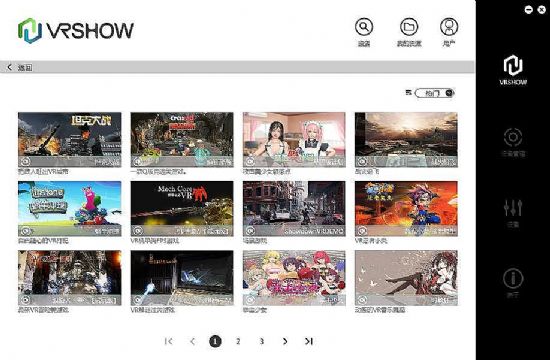Viewport: 550px width, 360px height.
Task: Open the colorful anime girls group thumbnail
Action: click(x=294, y=278)
